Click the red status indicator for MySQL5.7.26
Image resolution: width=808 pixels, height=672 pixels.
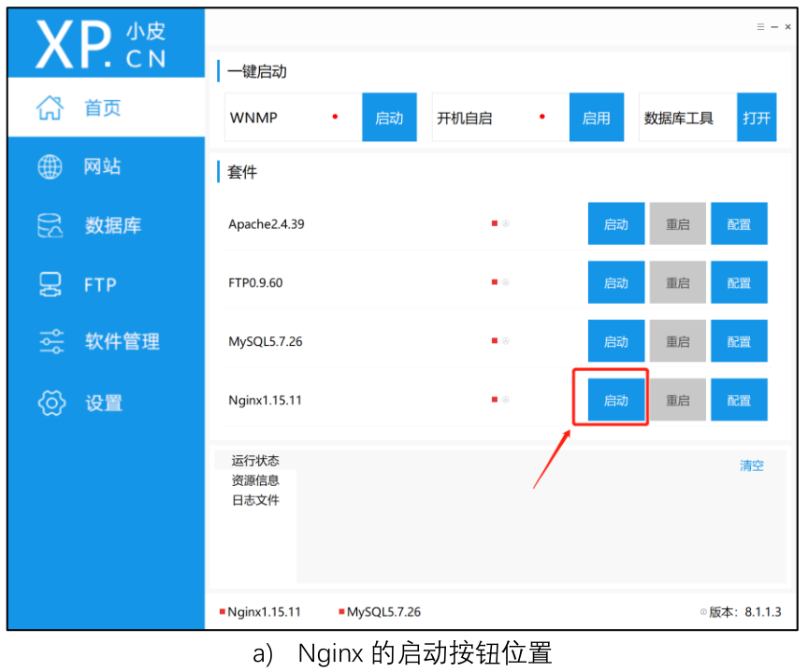pyautogui.click(x=494, y=341)
